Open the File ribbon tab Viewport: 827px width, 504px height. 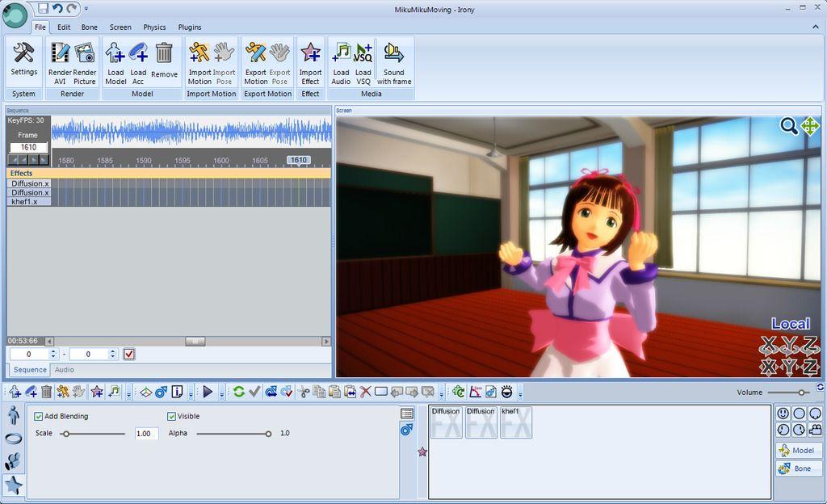(x=40, y=27)
